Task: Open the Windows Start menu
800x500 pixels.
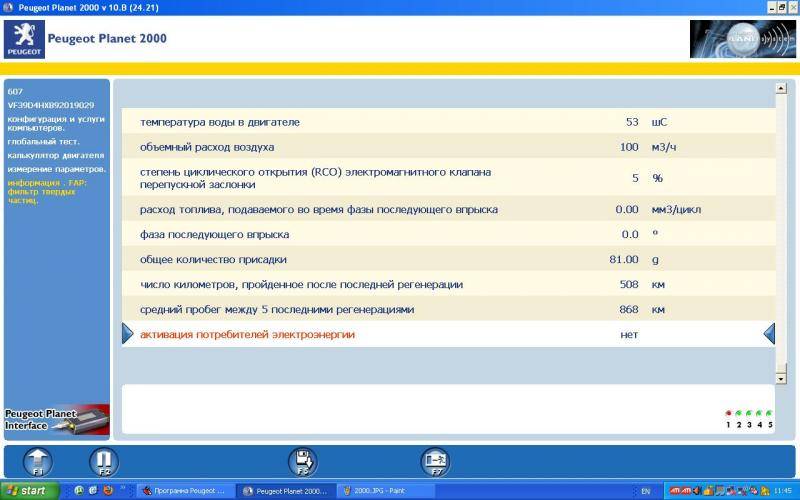Action: point(30,491)
